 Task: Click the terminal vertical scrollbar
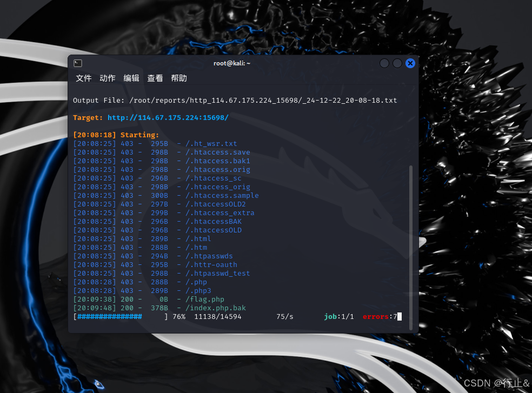(x=411, y=248)
